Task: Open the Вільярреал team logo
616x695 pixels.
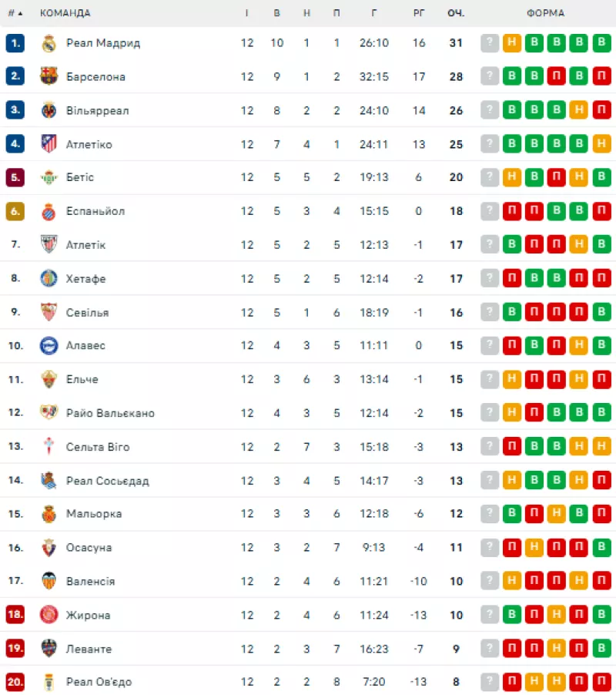Action: (x=49, y=110)
